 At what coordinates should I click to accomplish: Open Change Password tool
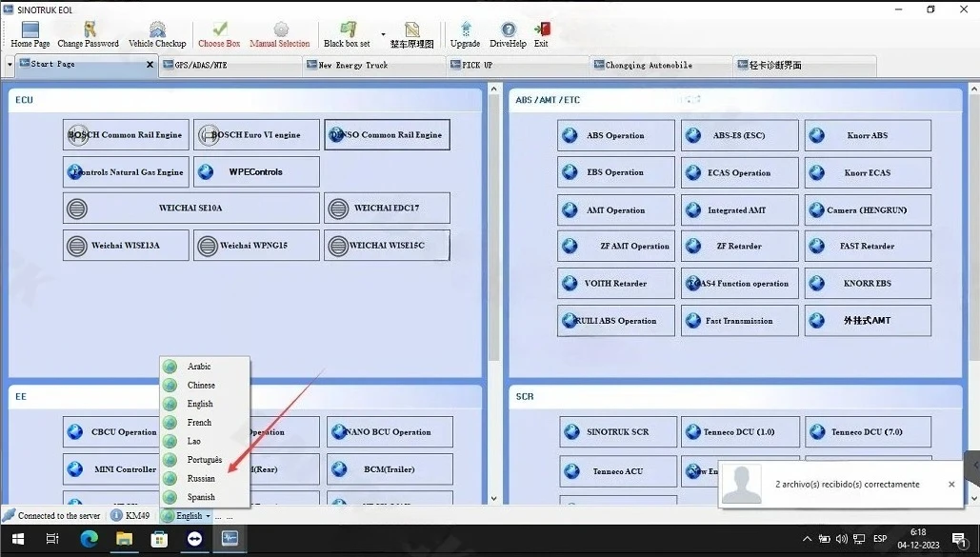click(89, 33)
